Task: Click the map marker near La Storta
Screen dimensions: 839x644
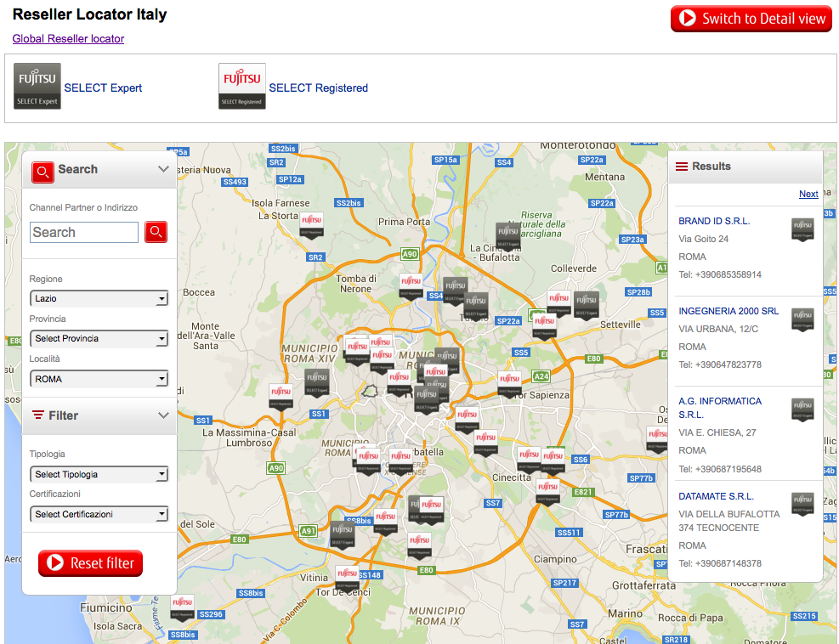Action: [x=312, y=225]
